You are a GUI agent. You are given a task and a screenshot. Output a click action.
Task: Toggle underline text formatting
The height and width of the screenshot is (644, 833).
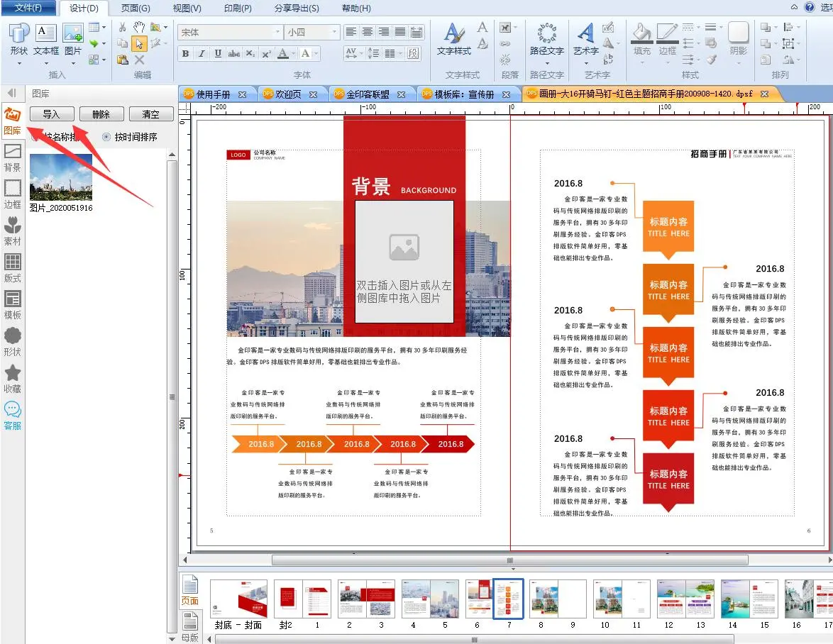[218, 54]
